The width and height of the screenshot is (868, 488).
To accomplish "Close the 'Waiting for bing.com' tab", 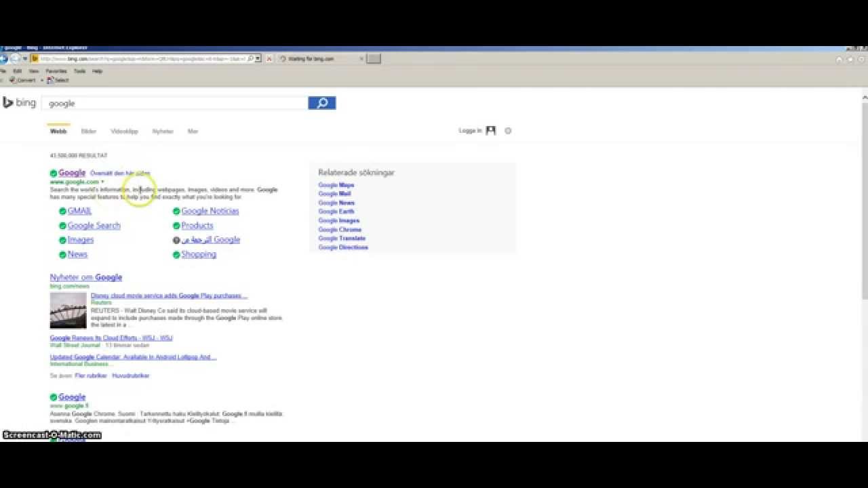I will (361, 59).
